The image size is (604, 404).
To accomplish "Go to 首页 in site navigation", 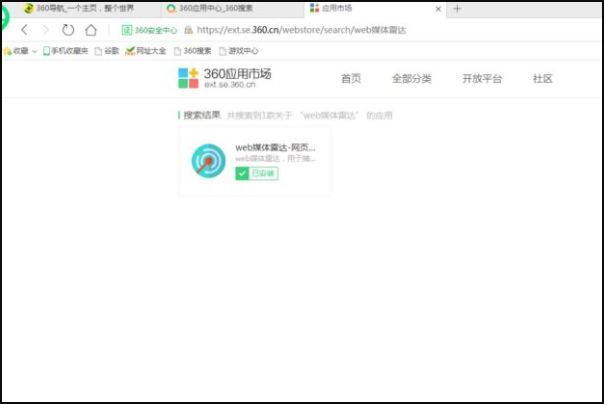I will (351, 79).
